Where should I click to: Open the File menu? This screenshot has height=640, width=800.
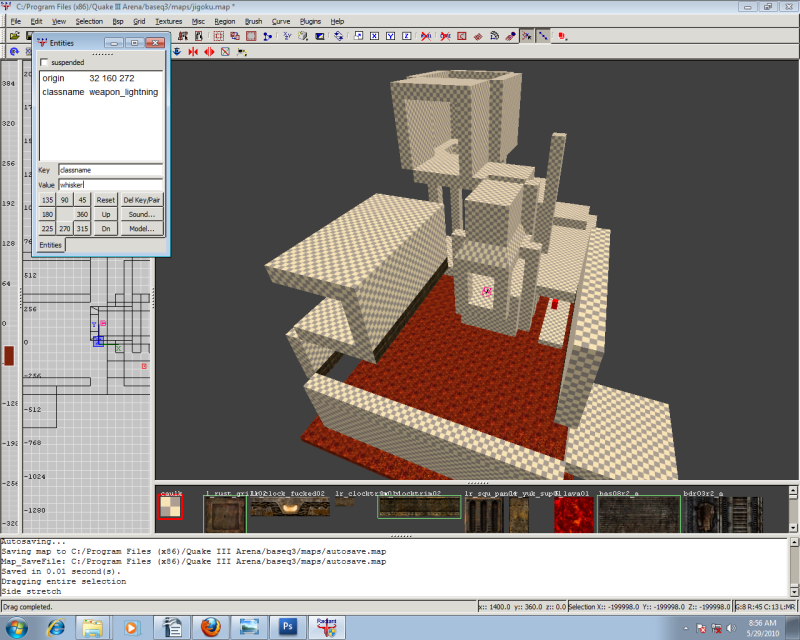[x=16, y=21]
